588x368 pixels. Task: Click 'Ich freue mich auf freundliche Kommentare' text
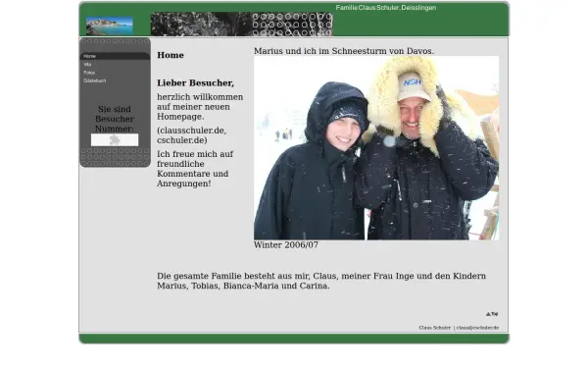tap(195, 169)
